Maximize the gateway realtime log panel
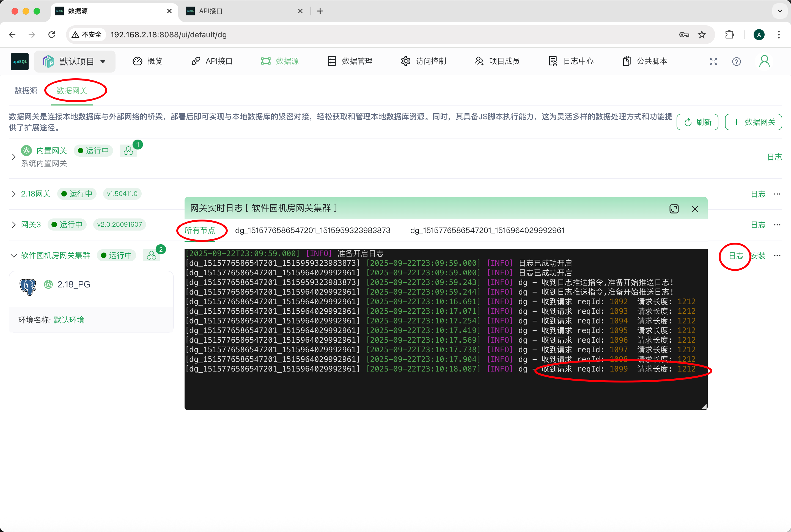The width and height of the screenshot is (791, 532). pos(674,209)
